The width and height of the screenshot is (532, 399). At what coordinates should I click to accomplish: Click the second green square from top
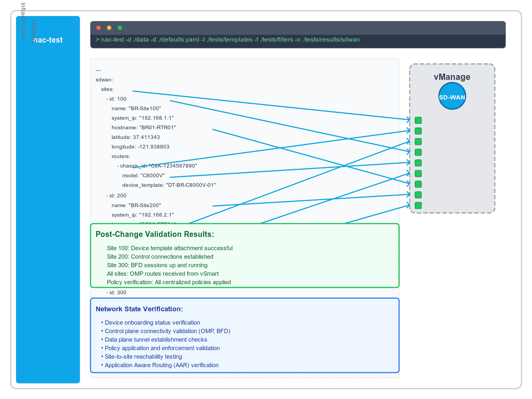point(418,131)
